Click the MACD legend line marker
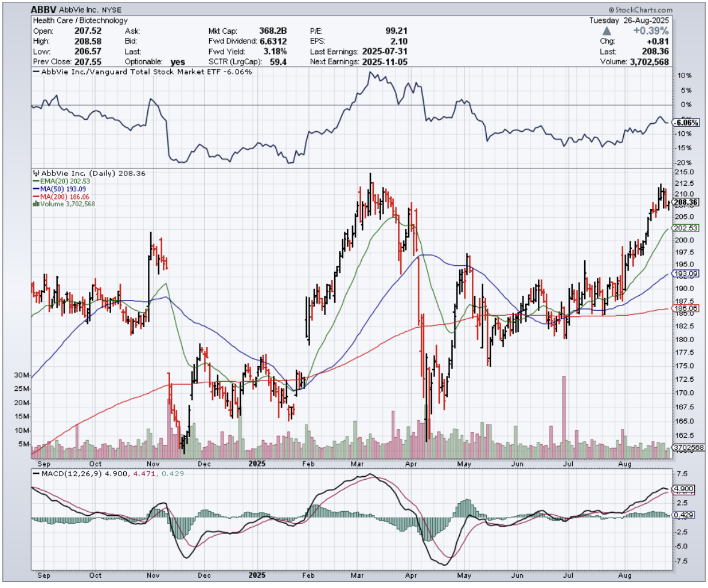The height and width of the screenshot is (588, 708). click(x=35, y=474)
